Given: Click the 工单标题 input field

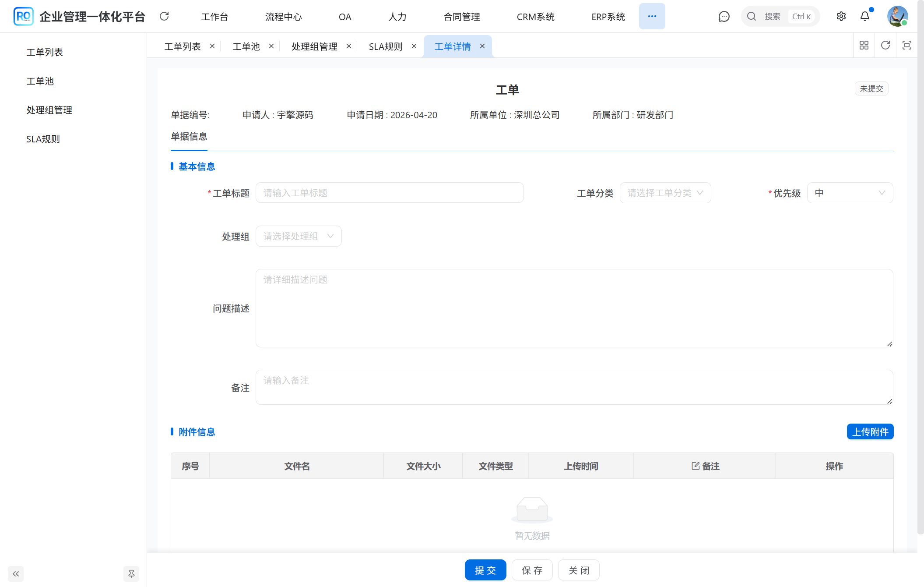Looking at the screenshot, I should (x=389, y=193).
